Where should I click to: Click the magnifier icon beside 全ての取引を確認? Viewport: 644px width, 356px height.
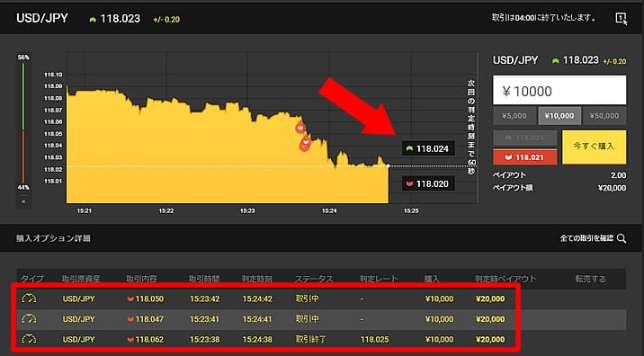click(622, 238)
